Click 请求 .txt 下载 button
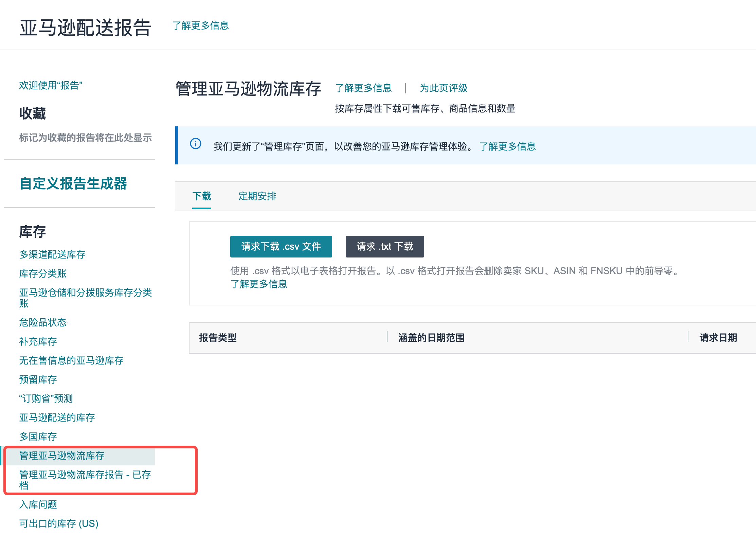756x534 pixels. pos(385,247)
